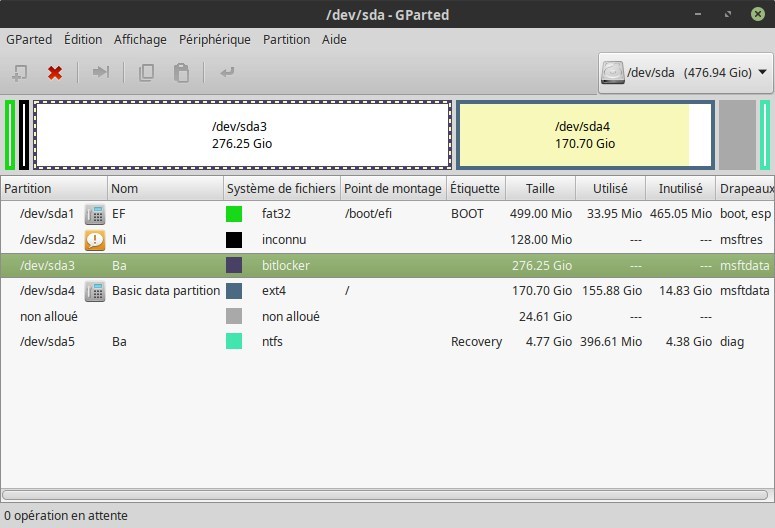Open the Affichage menu
The image size is (775, 528).
pos(140,40)
